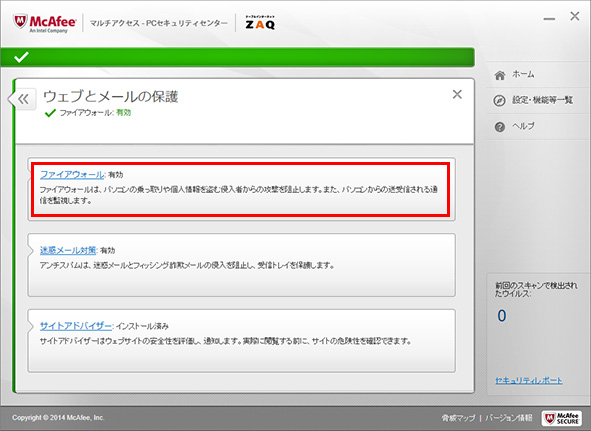Screen dimensions: 591x431
Task: Open the サイトアドバイザー link
Action: [x=76, y=326]
